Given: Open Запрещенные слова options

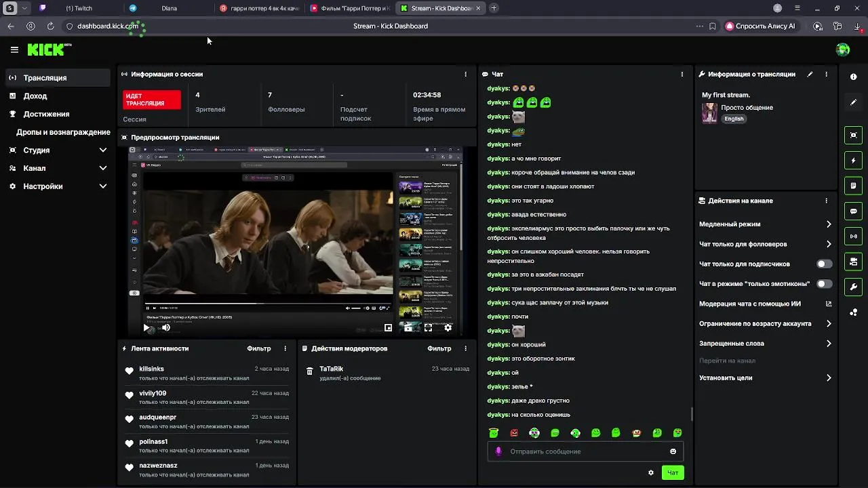Looking at the screenshot, I should (765, 344).
